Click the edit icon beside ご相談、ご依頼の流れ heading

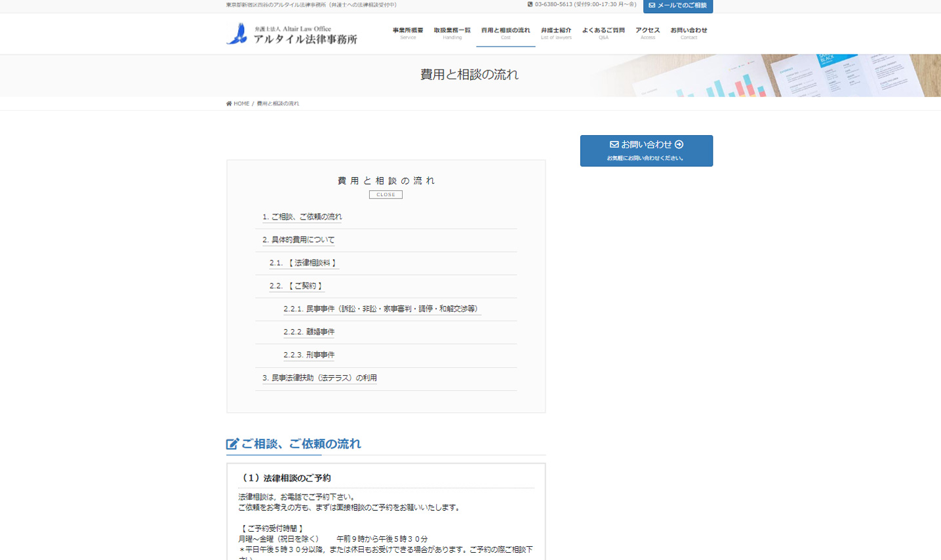pos(232,444)
